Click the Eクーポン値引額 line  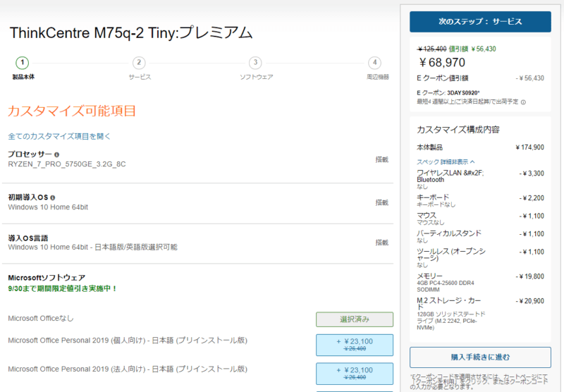480,78
